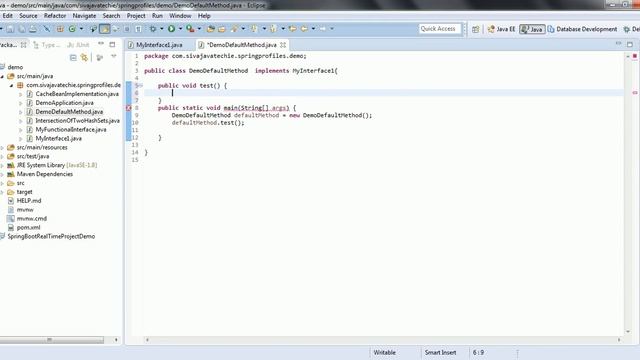The image size is (640, 360).
Task: Click the Forward navigation arrow icon
Action: (x=323, y=29)
